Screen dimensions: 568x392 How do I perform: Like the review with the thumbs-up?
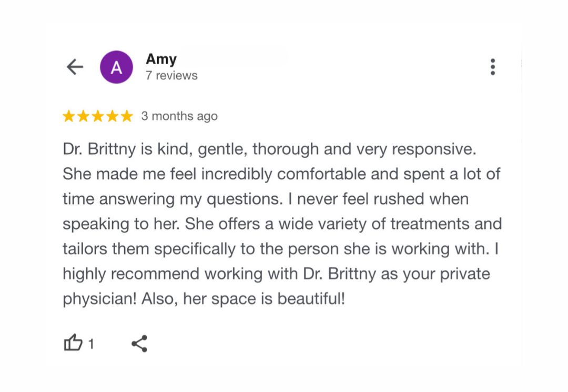click(x=73, y=343)
